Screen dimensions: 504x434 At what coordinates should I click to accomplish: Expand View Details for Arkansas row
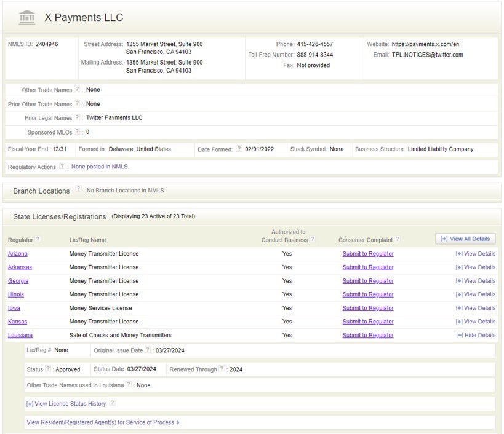coord(476,267)
